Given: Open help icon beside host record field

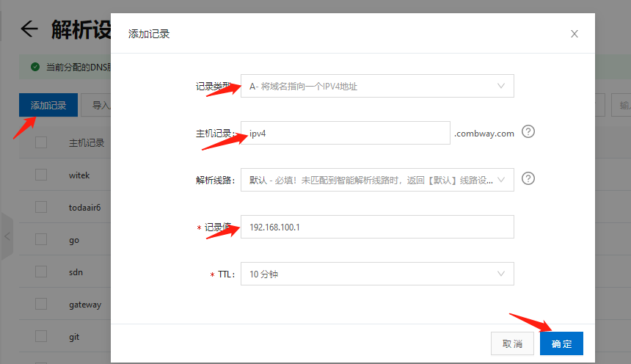Looking at the screenshot, I should tap(528, 132).
